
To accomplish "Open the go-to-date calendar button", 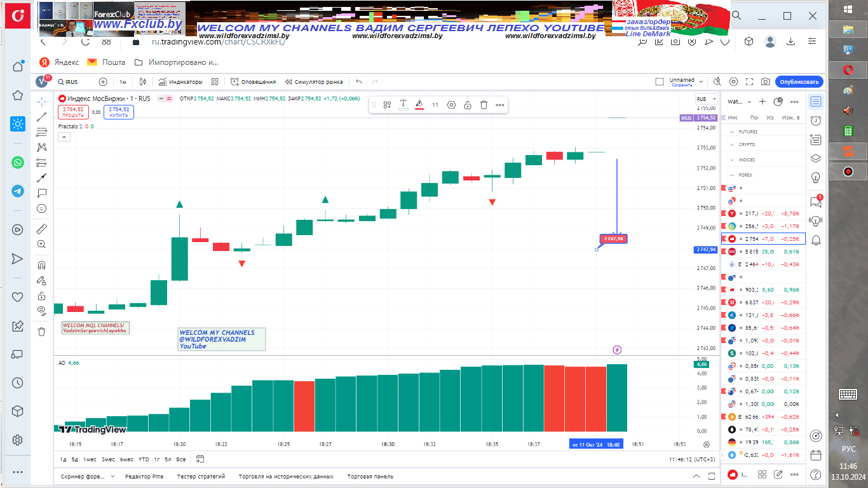I will pyautogui.click(x=200, y=459).
